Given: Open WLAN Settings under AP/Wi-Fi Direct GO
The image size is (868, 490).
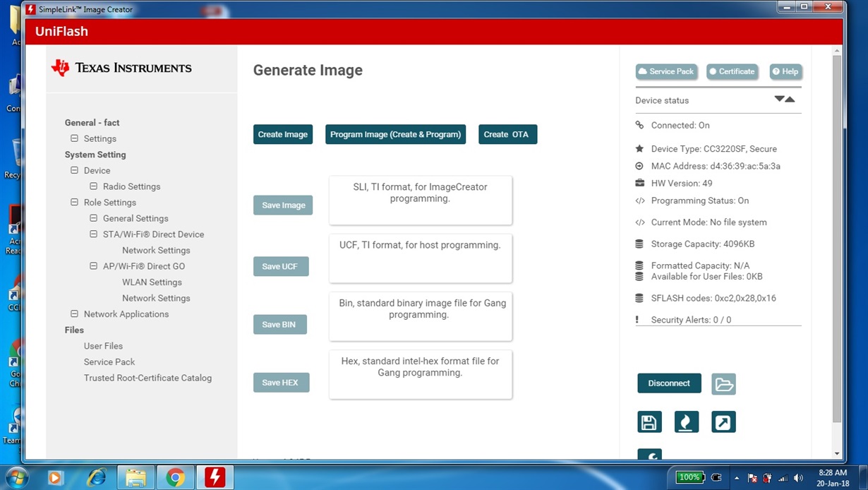Looking at the screenshot, I should 152,282.
